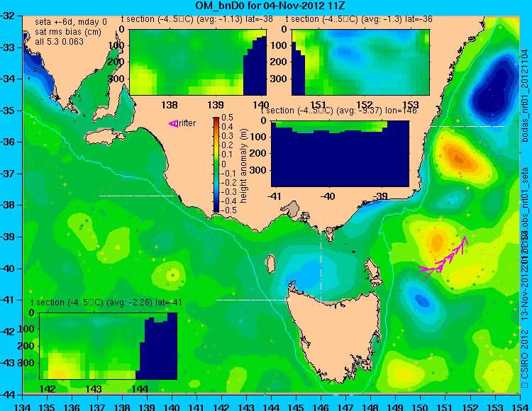Viewport: 532px width, 411px height.
Task: Click the white dashed section line at latitude -41
Action: 253,300
